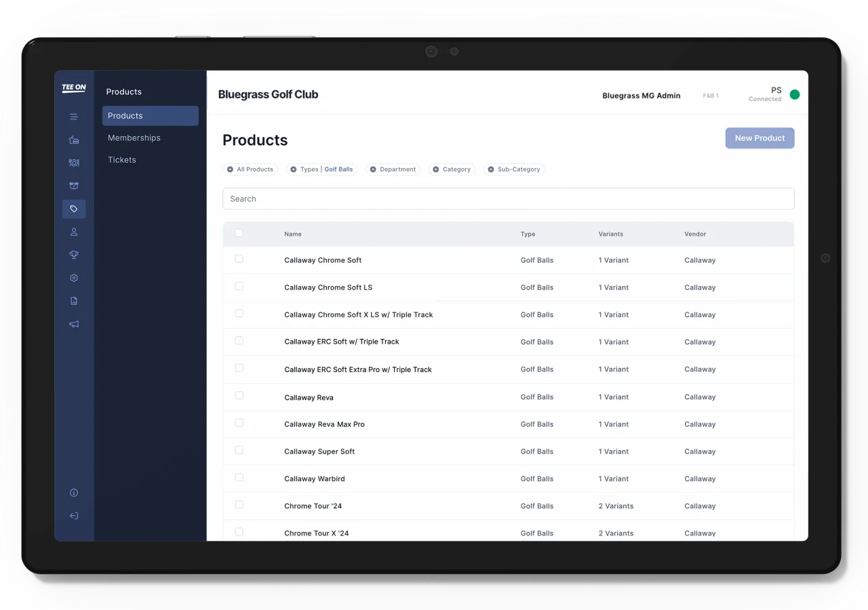The height and width of the screenshot is (610, 868).
Task: Open the Callaway Super Soft product
Action: (319, 451)
